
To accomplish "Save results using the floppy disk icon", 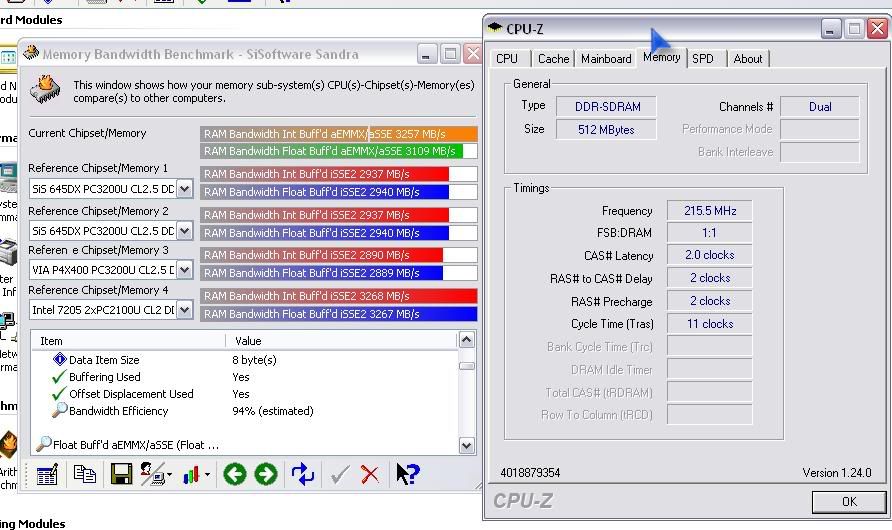I will point(121,474).
